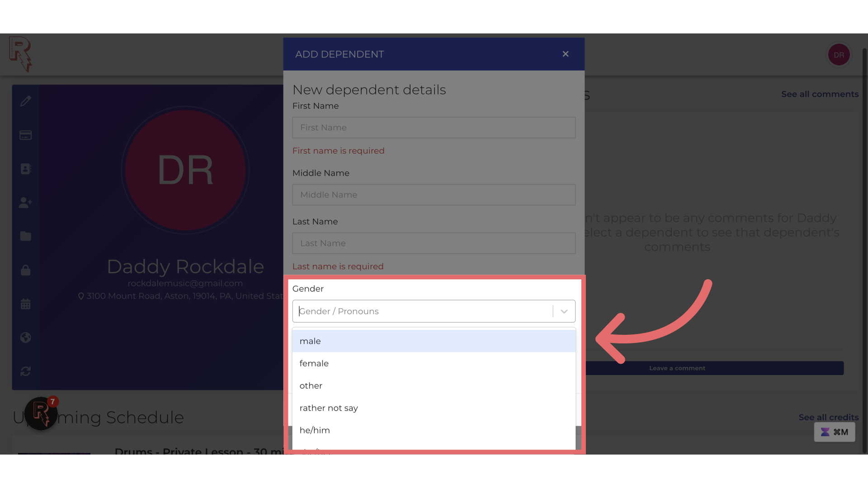Select 'other' gender option from list
The image size is (868, 488).
(434, 385)
